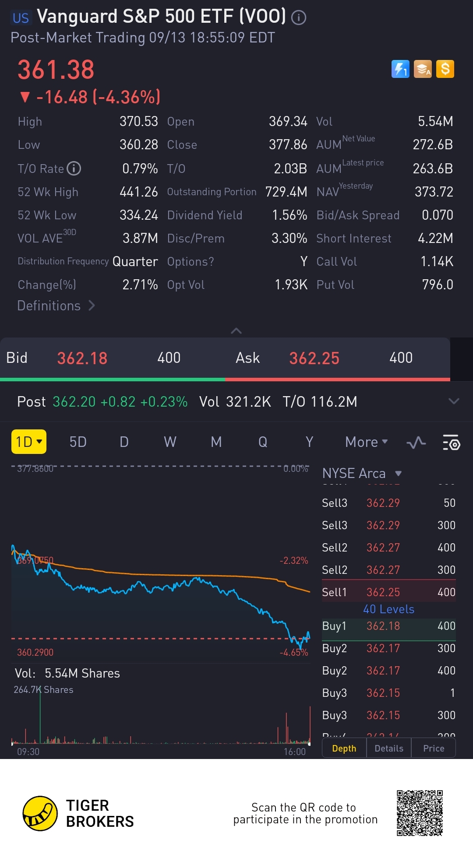Open the More timeframes dropdown

point(367,442)
